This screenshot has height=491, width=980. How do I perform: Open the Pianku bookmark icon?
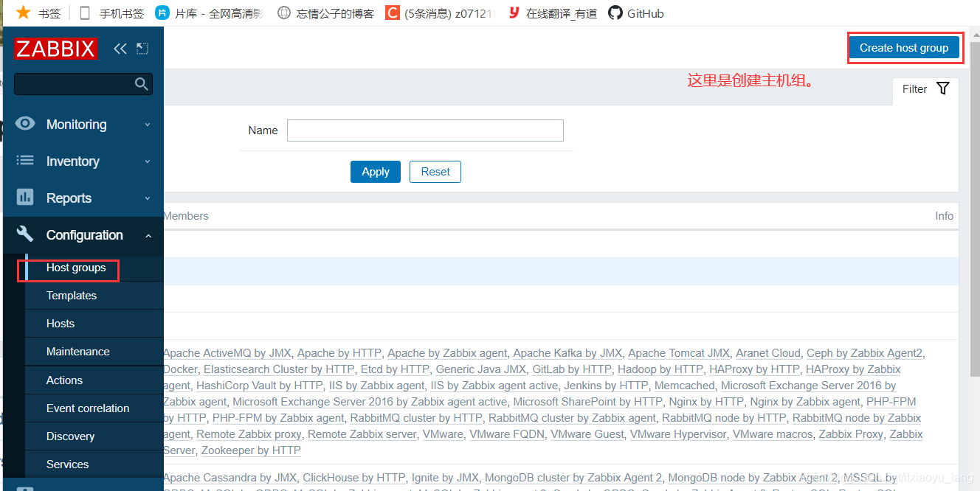coord(162,13)
